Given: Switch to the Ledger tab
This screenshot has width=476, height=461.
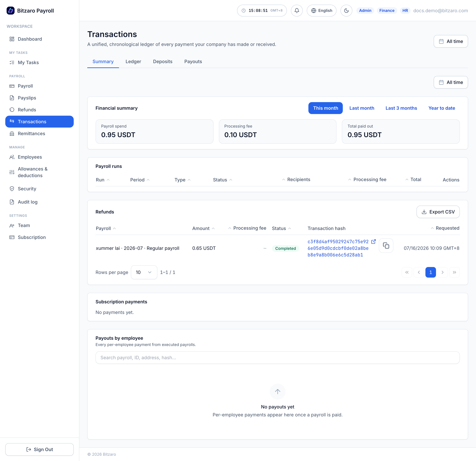Looking at the screenshot, I should click(x=133, y=61).
